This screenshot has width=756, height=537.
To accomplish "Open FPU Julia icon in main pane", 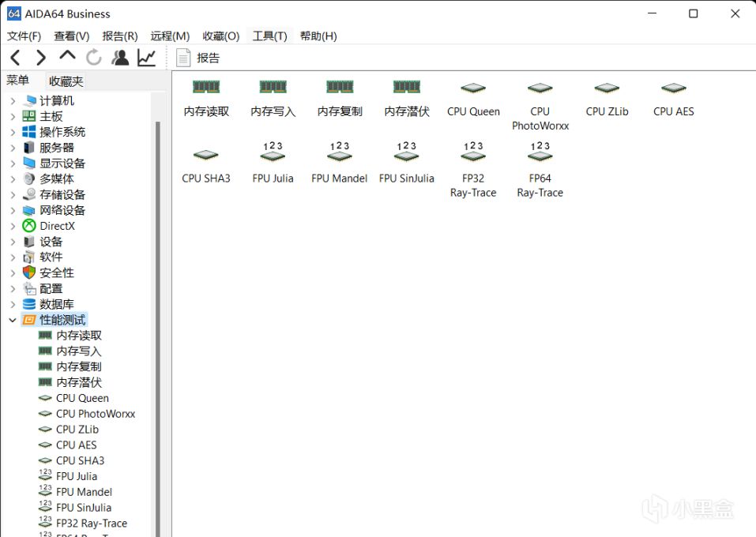I will tap(273, 152).
